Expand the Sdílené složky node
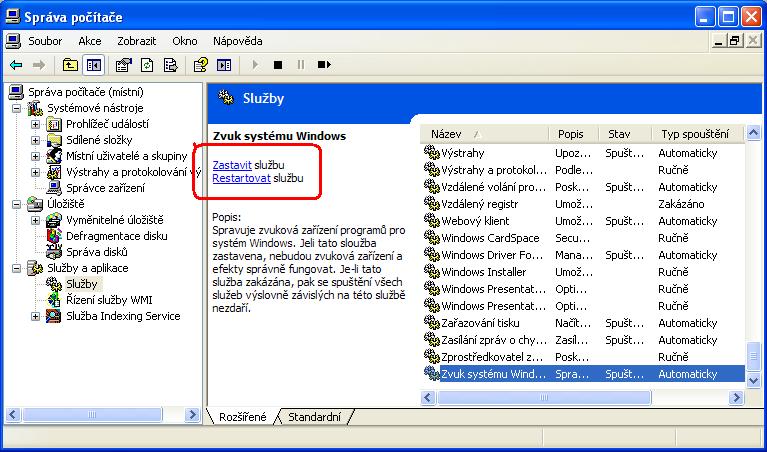The width and height of the screenshot is (767, 452). [x=35, y=140]
